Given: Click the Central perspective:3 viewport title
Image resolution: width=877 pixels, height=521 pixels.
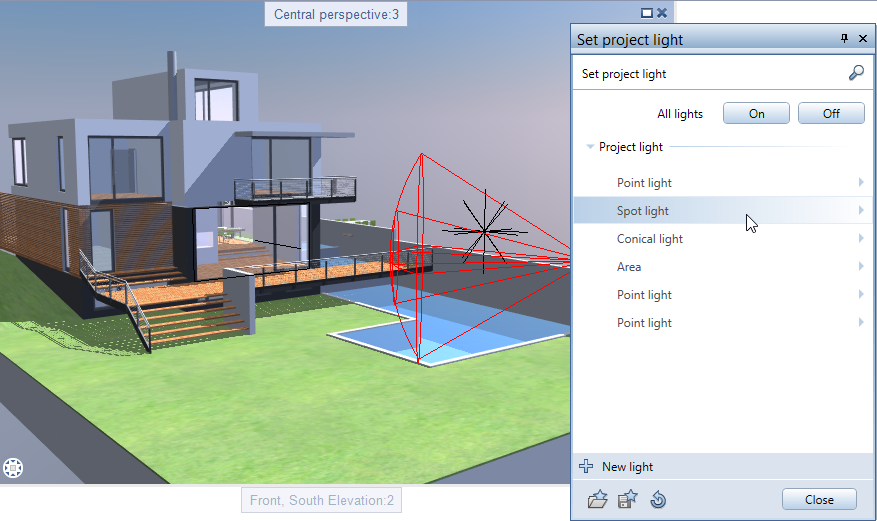Looking at the screenshot, I should pos(336,14).
